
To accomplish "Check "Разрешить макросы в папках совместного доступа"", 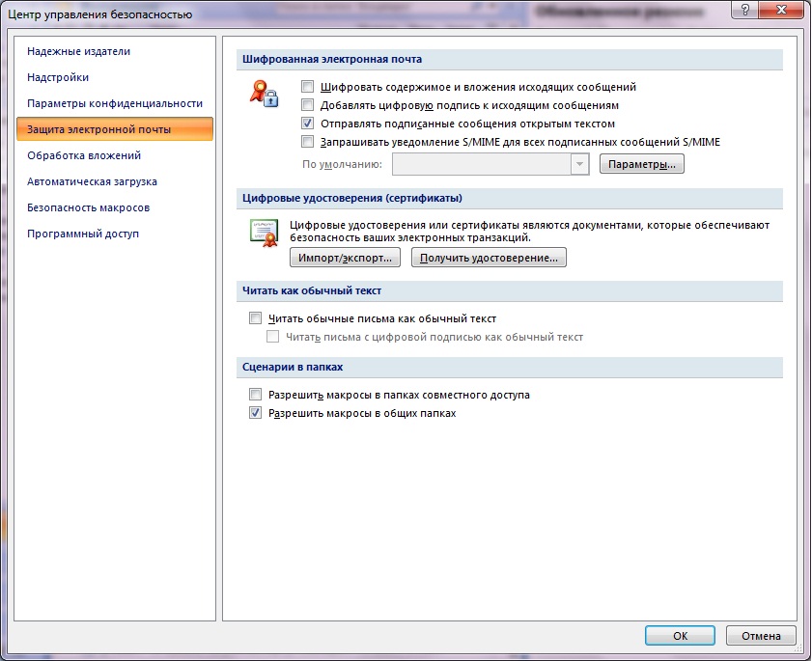I will point(255,395).
